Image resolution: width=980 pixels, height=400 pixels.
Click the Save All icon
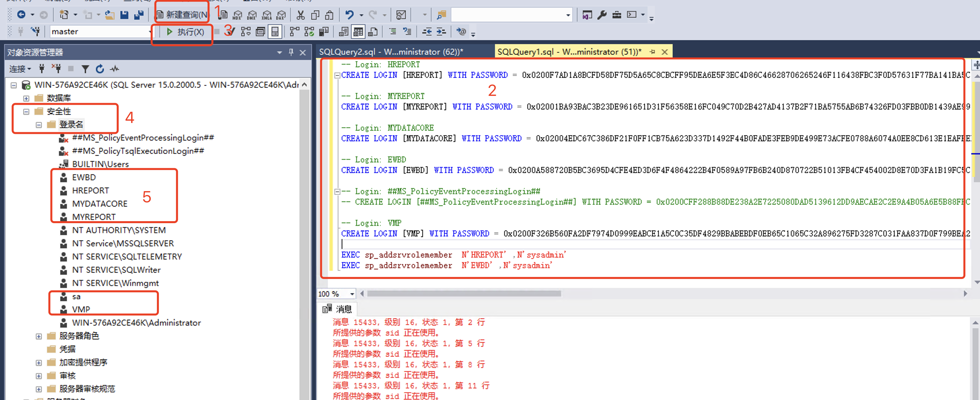[139, 15]
